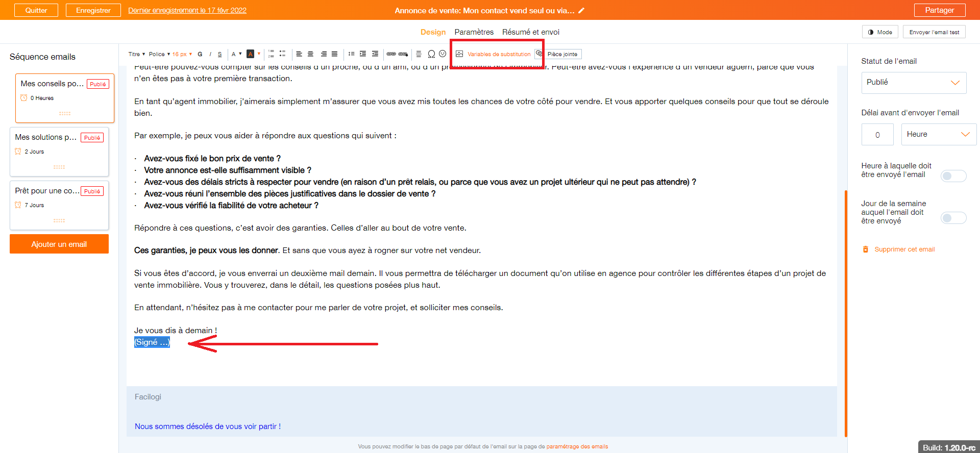Click 'Ajouter un email' button
This screenshot has height=453, width=980.
pyautogui.click(x=59, y=244)
